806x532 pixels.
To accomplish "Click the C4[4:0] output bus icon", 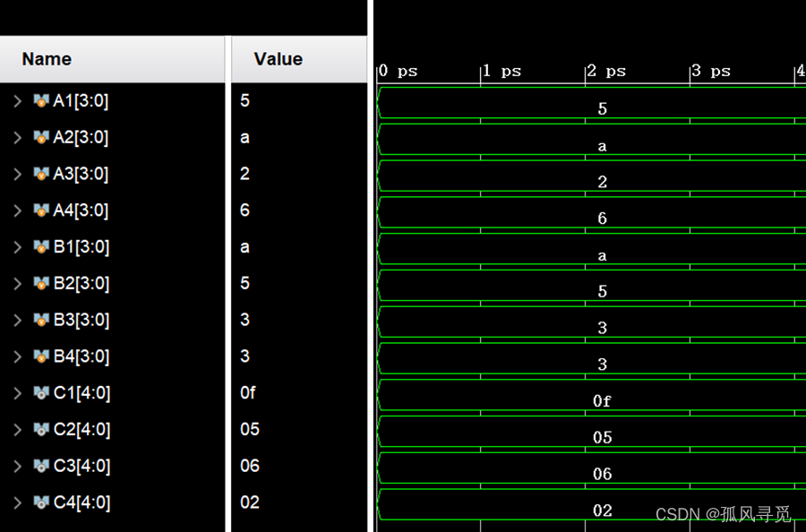I will pyautogui.click(x=41, y=502).
